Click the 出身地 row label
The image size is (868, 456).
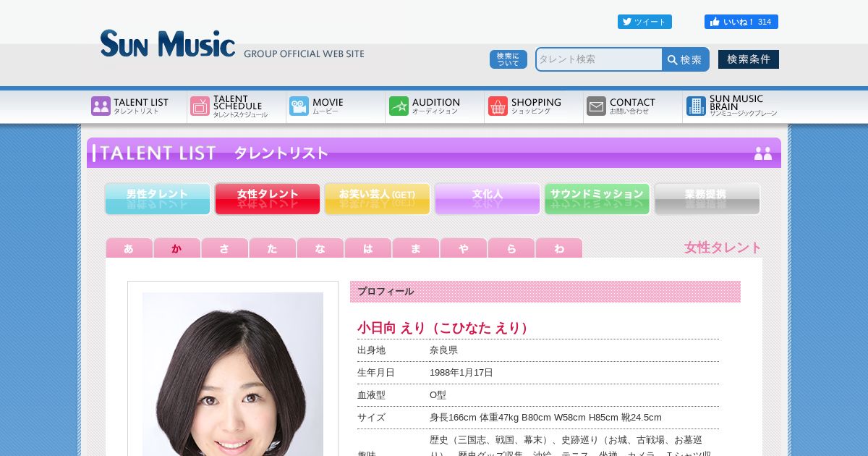(x=371, y=350)
